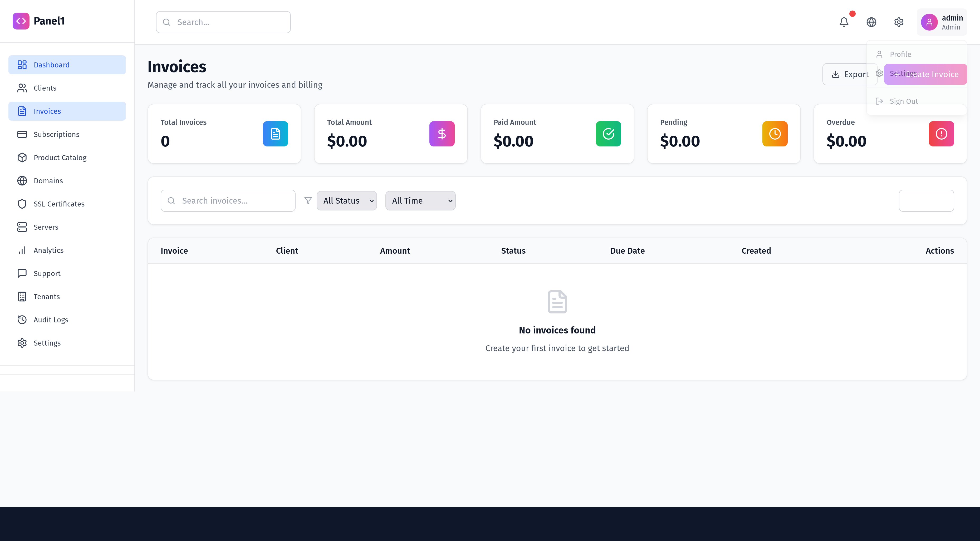Click the orange Pending clock icon
Viewport: 980px width, 541px height.
tap(775, 134)
